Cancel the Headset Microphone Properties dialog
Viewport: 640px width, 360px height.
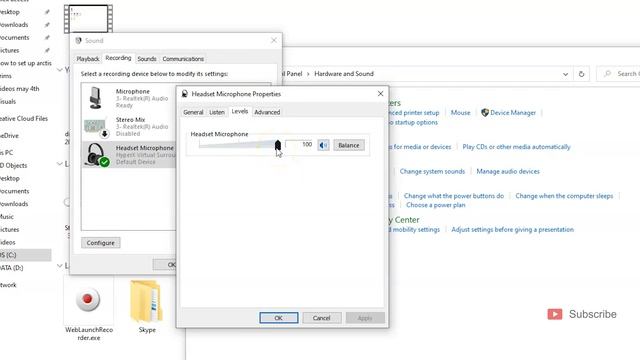(322, 318)
